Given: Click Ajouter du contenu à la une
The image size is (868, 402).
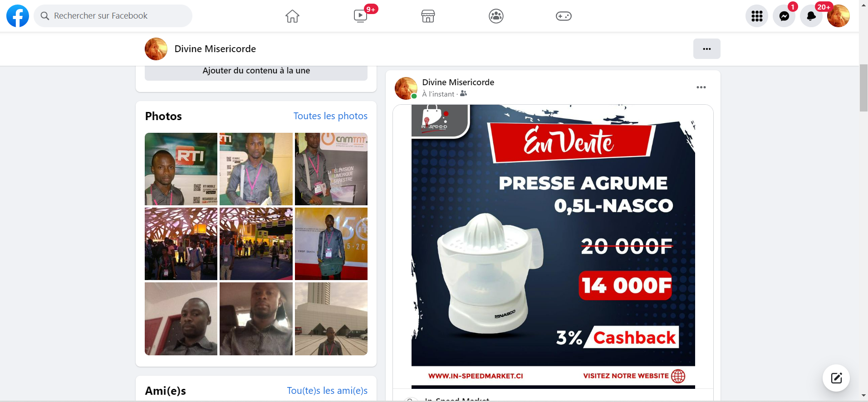Looking at the screenshot, I should click(x=256, y=71).
